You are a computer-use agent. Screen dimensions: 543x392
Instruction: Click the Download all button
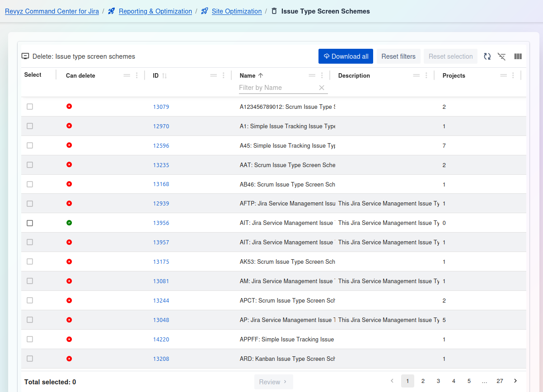(x=346, y=56)
